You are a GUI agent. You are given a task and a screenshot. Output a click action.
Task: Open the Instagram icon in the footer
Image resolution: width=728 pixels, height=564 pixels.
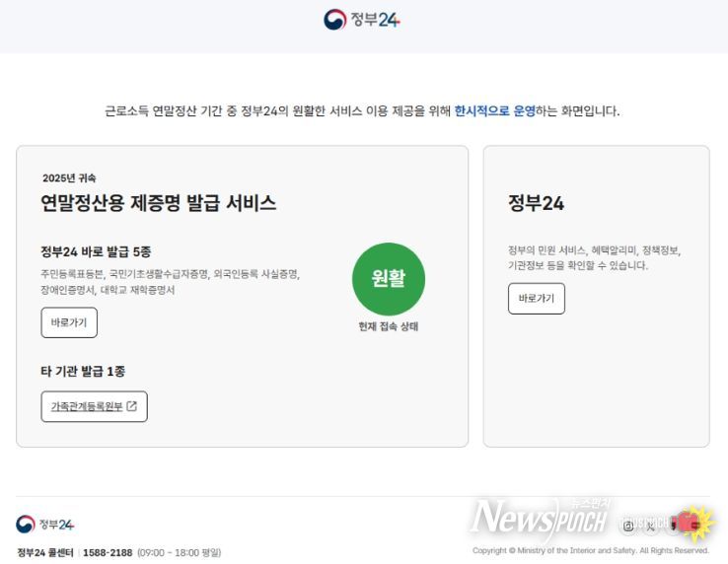628,526
